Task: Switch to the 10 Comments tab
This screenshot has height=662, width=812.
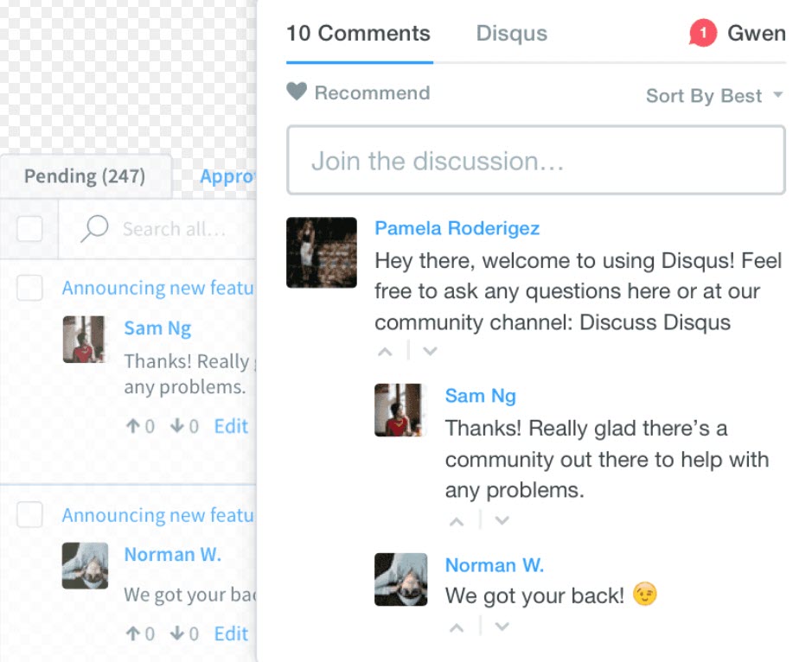Action: (358, 33)
